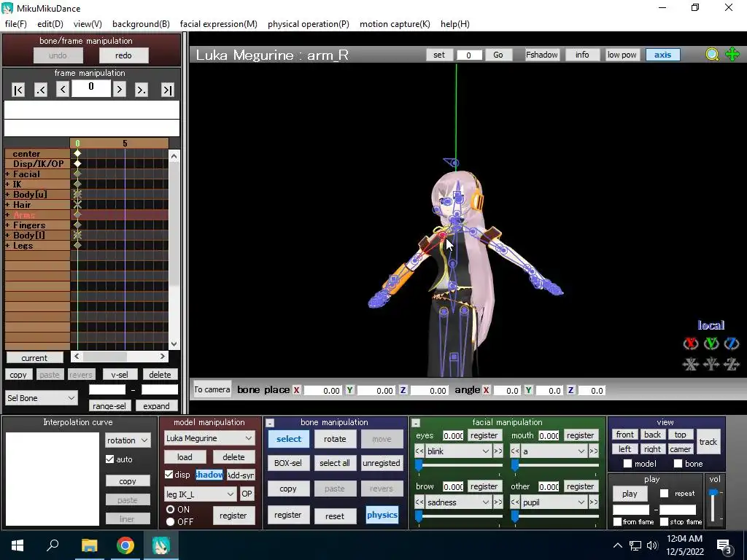This screenshot has height=560, width=747.
Task: Jump to first frame button
Action: point(18,90)
